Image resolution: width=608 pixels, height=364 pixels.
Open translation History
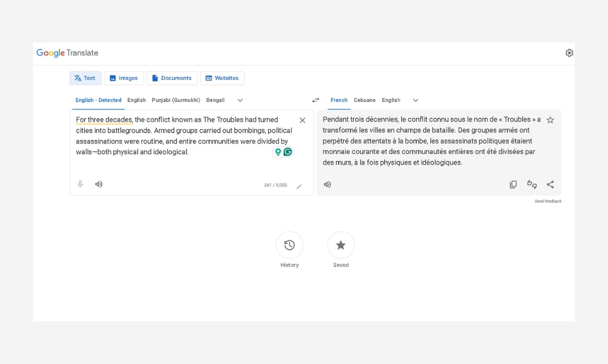pyautogui.click(x=290, y=250)
